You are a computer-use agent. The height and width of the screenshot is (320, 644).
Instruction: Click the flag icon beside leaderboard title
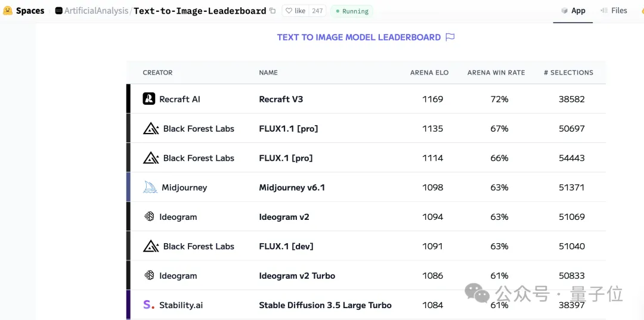pyautogui.click(x=450, y=38)
